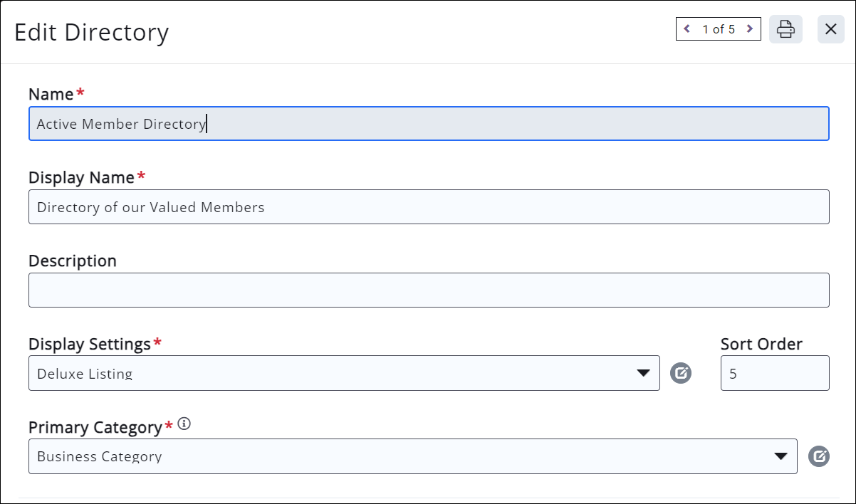856x504 pixels.
Task: Expand the Primary Category dropdown showing Business Category
Action: [412, 456]
